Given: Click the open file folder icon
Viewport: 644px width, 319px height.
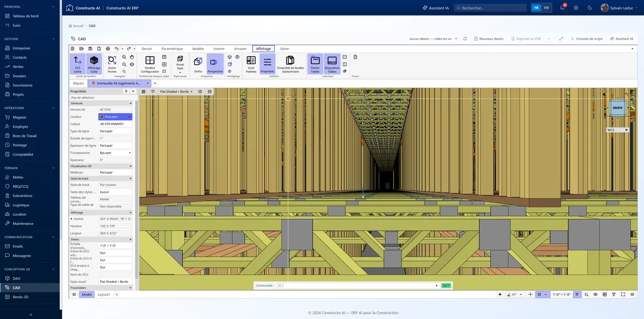Looking at the screenshot, I should pos(82,48).
